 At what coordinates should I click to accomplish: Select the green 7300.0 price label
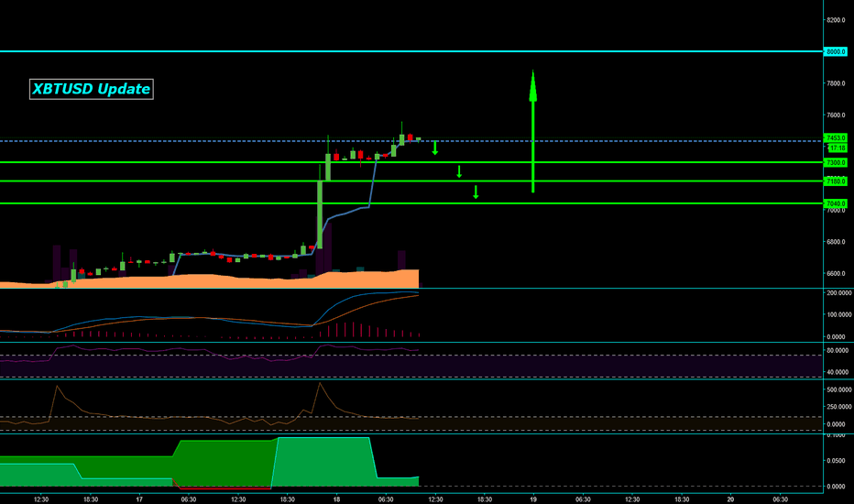click(x=836, y=162)
